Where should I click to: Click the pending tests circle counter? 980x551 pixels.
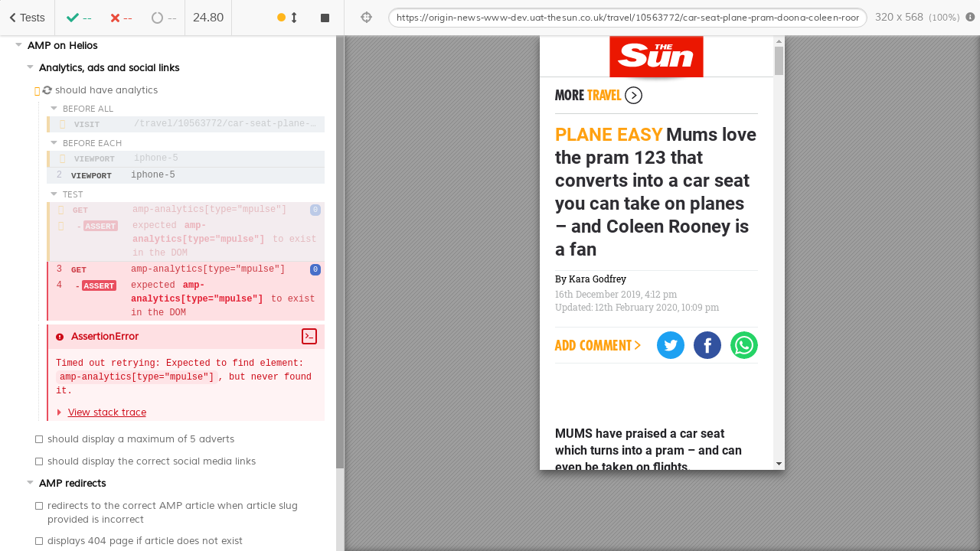[x=164, y=18]
